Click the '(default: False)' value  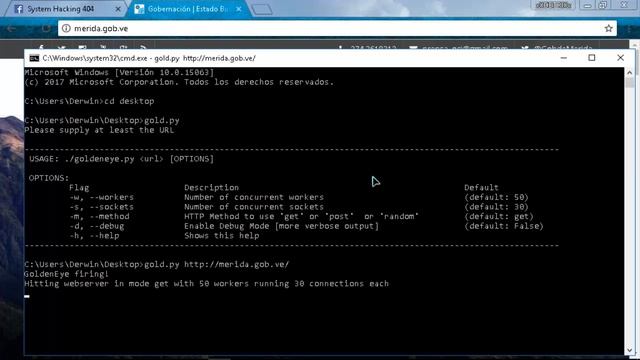[x=504, y=226]
